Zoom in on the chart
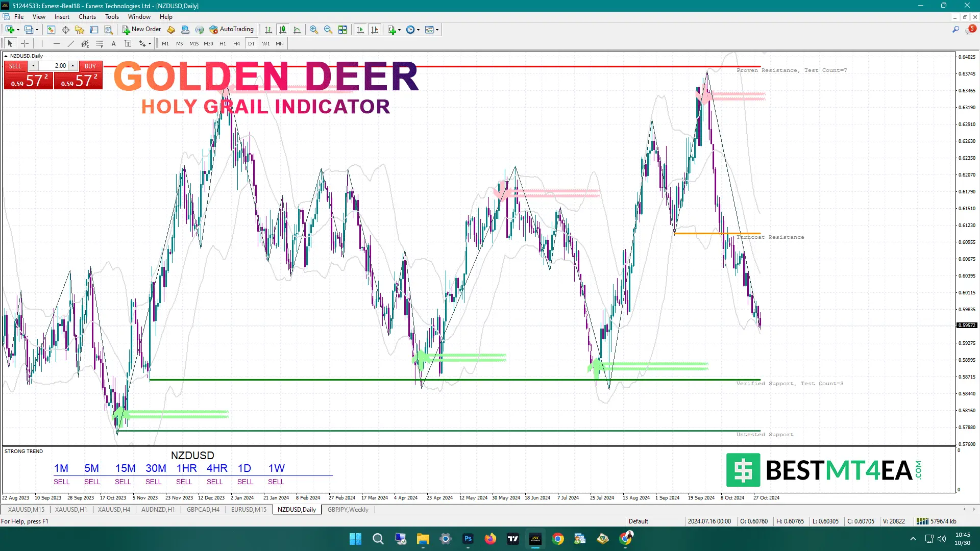 (313, 29)
